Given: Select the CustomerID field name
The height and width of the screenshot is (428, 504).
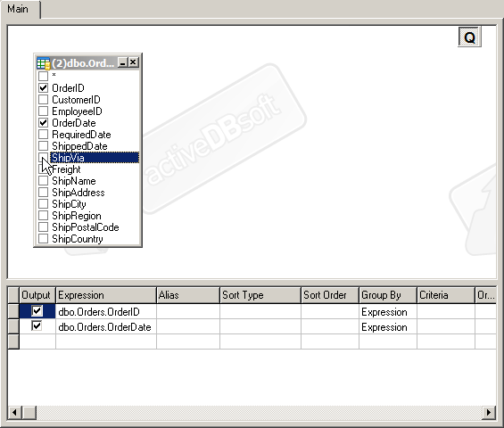Looking at the screenshot, I should pyautogui.click(x=76, y=100).
